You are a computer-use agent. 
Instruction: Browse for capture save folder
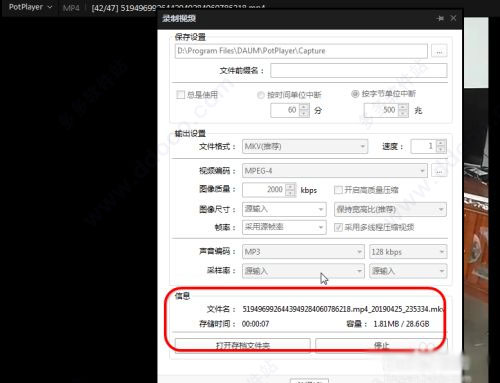439,51
